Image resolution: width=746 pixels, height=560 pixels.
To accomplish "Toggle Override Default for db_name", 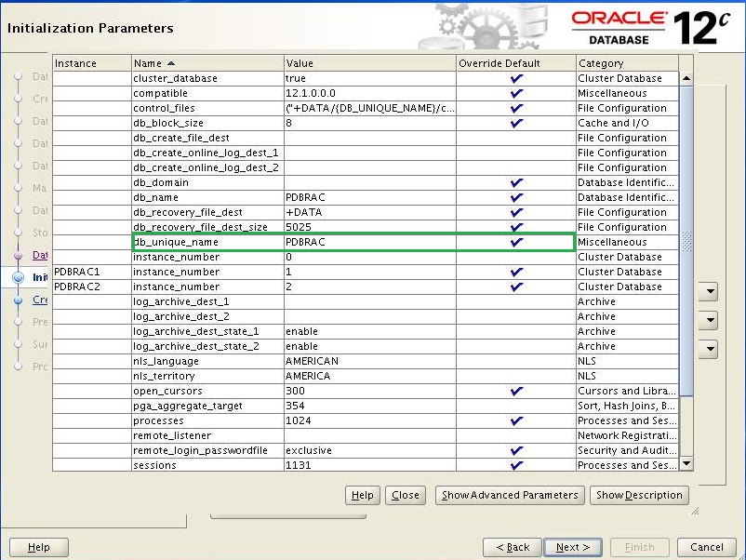I will [516, 197].
